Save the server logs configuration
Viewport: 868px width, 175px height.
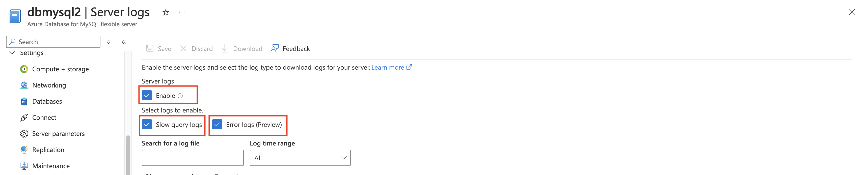(x=158, y=48)
